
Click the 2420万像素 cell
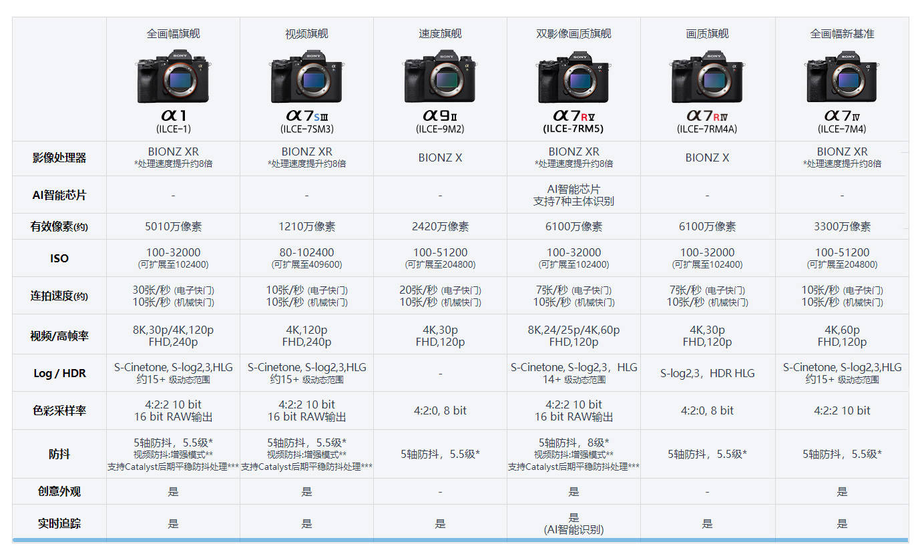[440, 227]
